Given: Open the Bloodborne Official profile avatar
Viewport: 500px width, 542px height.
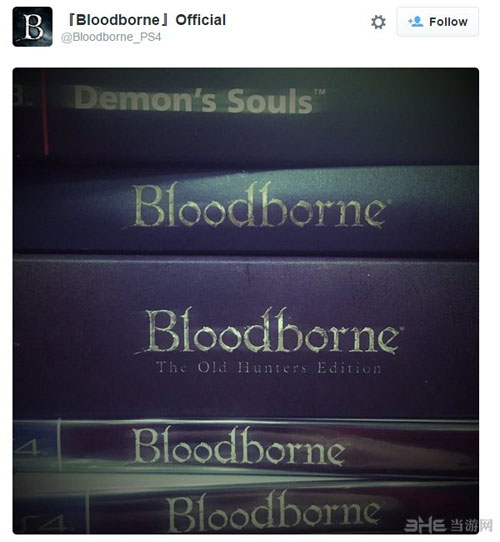Looking at the screenshot, I should (33, 27).
